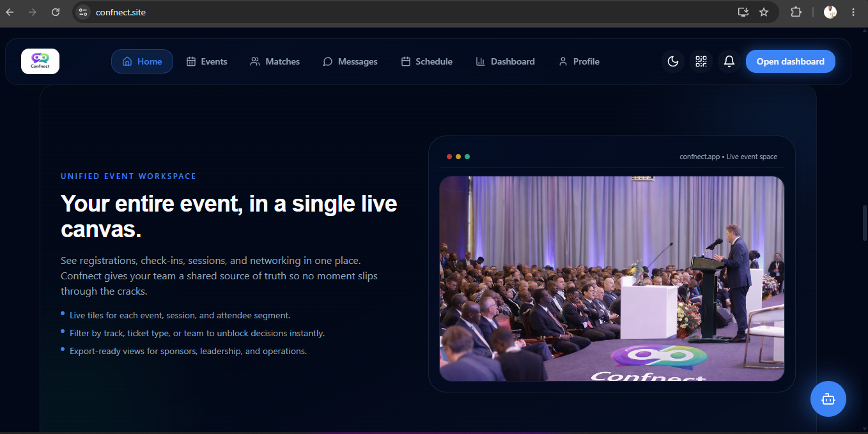The height and width of the screenshot is (434, 868).
Task: Open the Messages section
Action: point(350,61)
